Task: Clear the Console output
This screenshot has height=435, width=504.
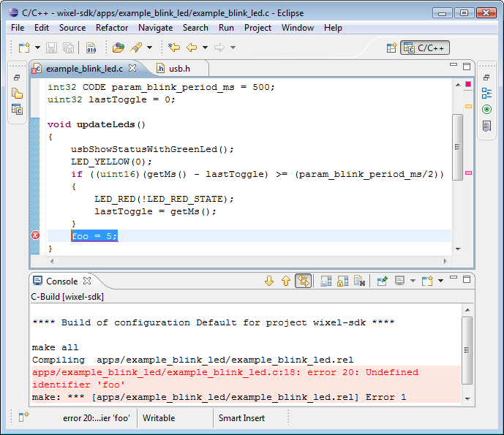Action: [x=359, y=281]
